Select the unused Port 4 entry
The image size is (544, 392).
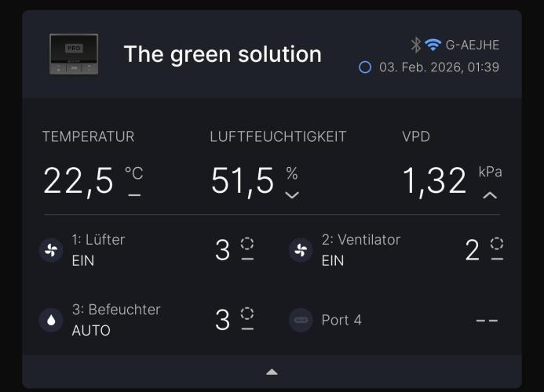click(341, 320)
